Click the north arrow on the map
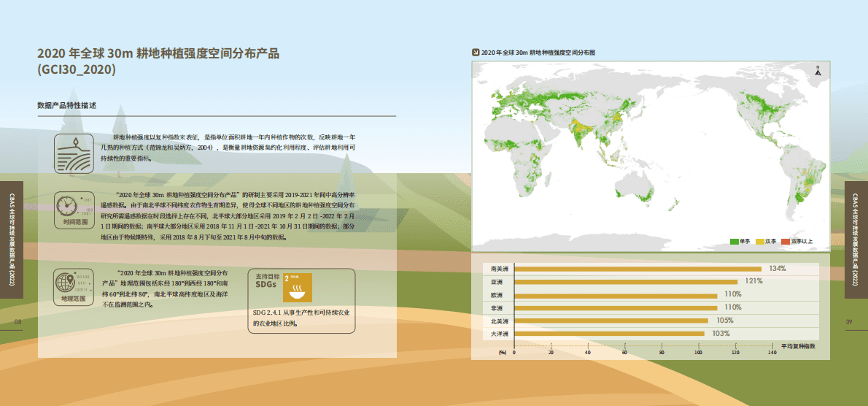The width and height of the screenshot is (868, 406). (x=818, y=71)
